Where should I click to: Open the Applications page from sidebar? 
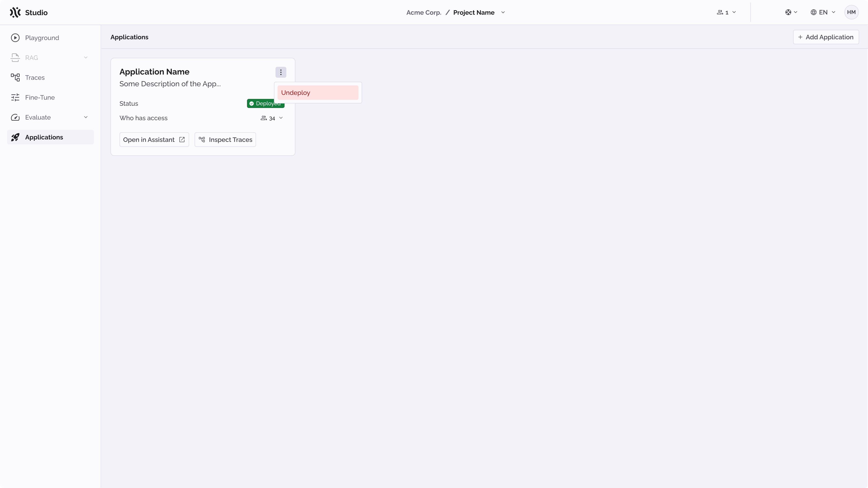(44, 137)
